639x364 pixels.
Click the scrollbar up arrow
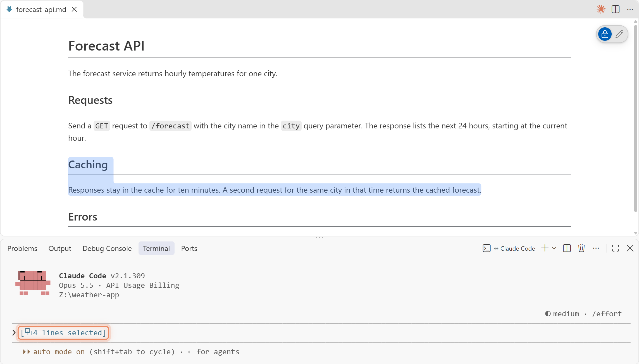[x=636, y=21]
